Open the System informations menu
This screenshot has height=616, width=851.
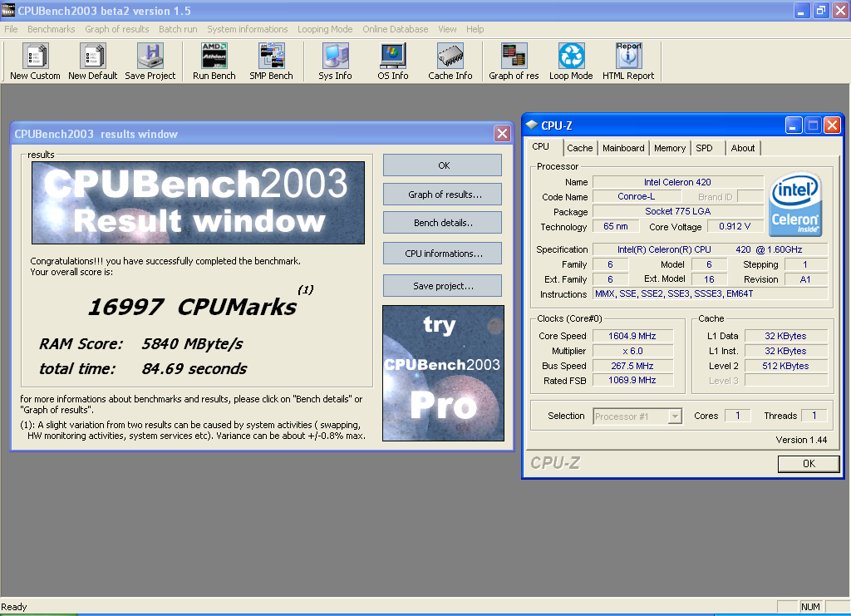248,29
